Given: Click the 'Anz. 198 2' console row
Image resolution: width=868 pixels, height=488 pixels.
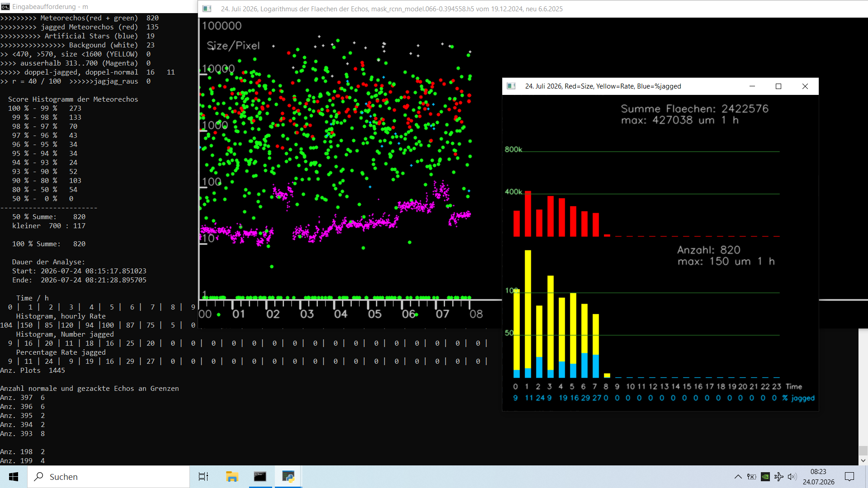Looking at the screenshot, I should (x=23, y=452).
